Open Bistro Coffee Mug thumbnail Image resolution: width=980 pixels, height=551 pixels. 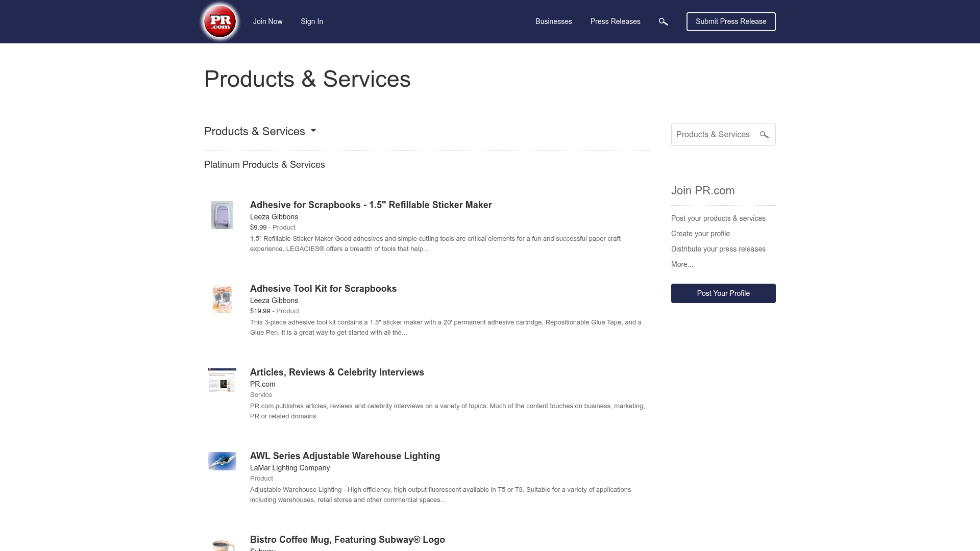pos(222,545)
